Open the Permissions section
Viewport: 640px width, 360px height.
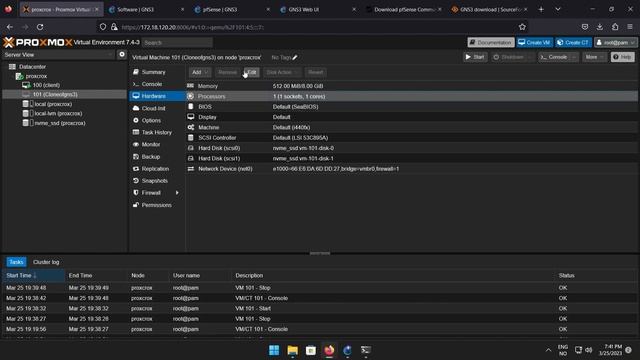tap(157, 205)
